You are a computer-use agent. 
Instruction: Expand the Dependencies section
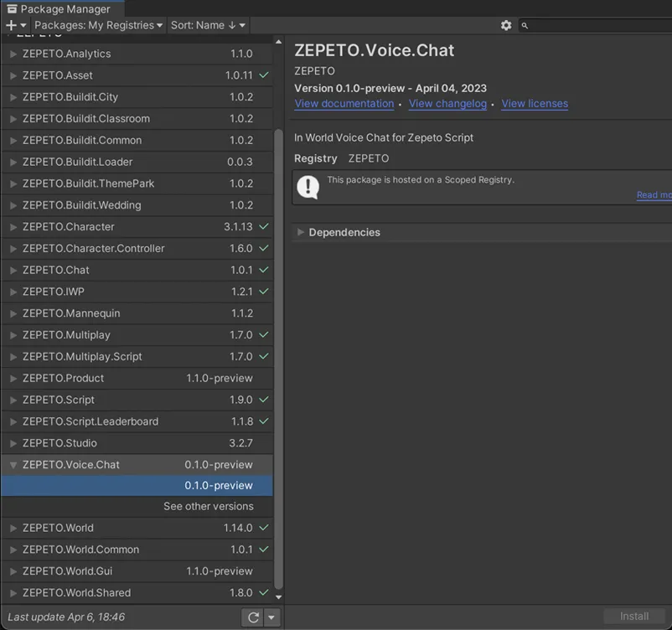[x=301, y=232]
